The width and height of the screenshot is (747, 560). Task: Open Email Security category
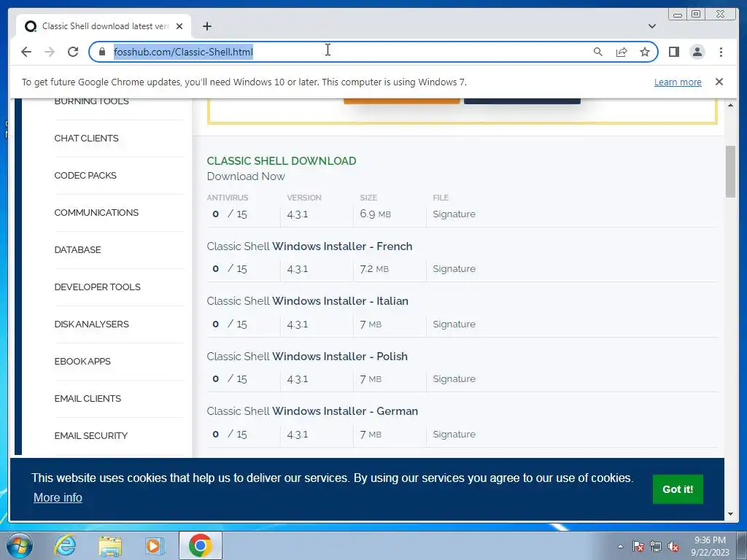tap(91, 435)
